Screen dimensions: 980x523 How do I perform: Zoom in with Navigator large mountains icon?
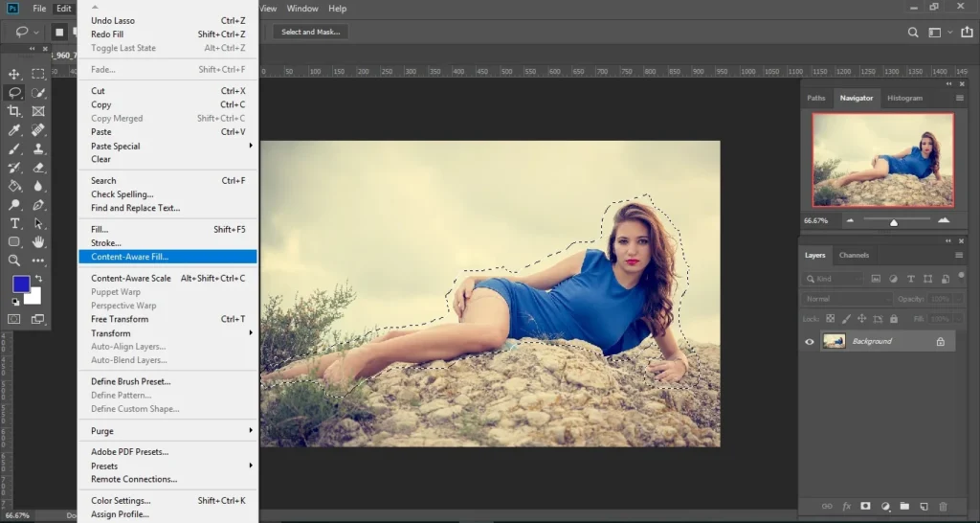944,220
